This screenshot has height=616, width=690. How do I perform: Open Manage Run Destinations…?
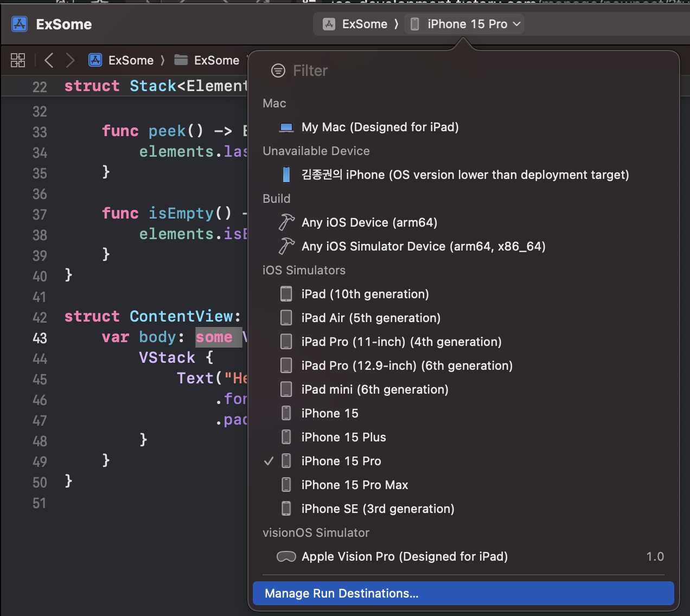(x=463, y=593)
